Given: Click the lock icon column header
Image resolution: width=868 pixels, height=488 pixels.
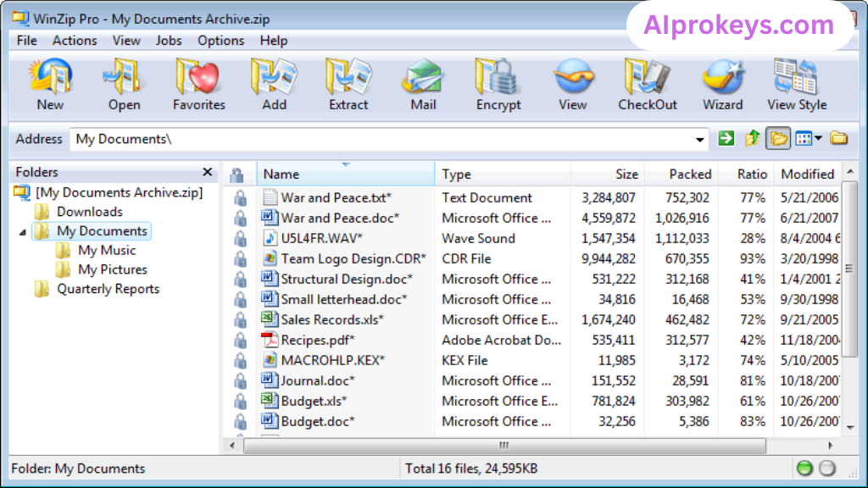Looking at the screenshot, I should (x=237, y=175).
